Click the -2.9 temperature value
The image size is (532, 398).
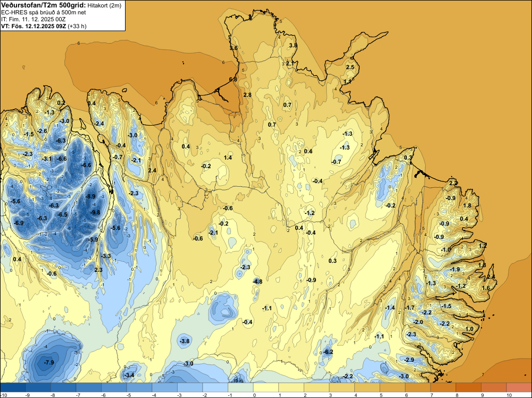click(x=409, y=360)
